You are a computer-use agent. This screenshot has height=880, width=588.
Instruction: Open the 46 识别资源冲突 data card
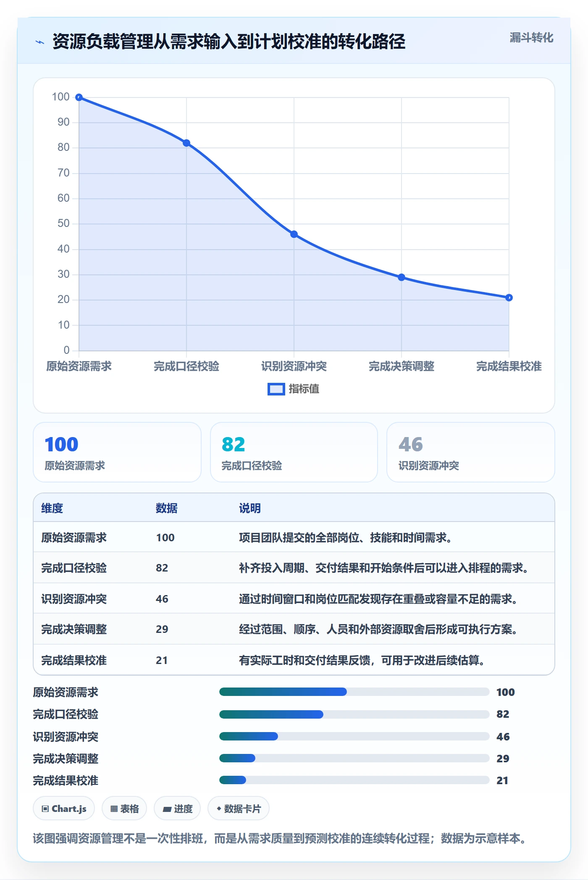coord(471,452)
